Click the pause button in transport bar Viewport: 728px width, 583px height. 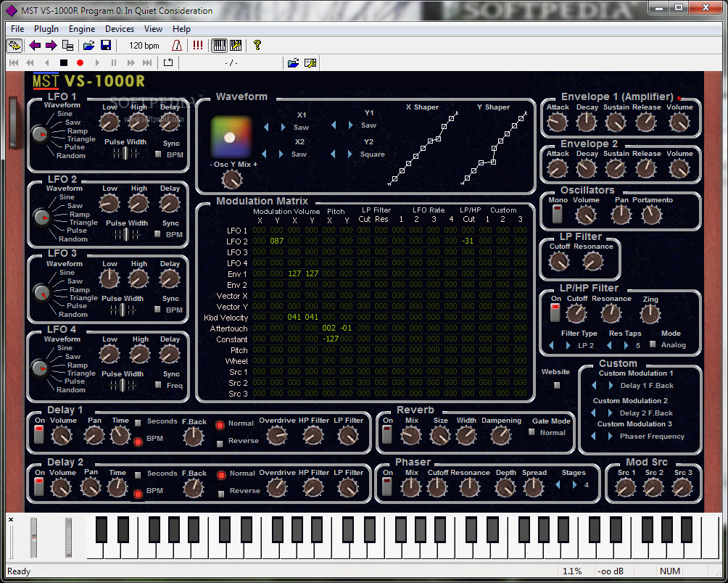coord(114,62)
